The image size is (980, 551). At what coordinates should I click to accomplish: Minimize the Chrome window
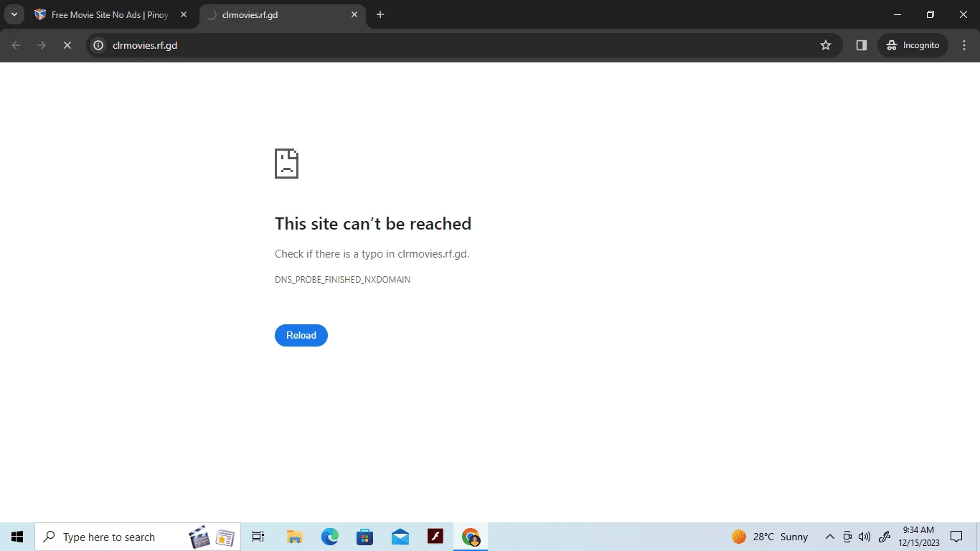coord(897,14)
